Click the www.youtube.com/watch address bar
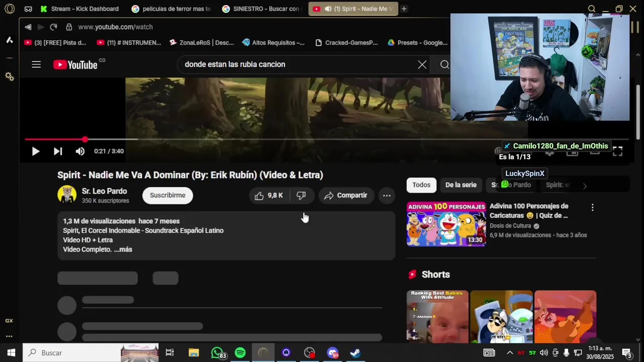 115,27
